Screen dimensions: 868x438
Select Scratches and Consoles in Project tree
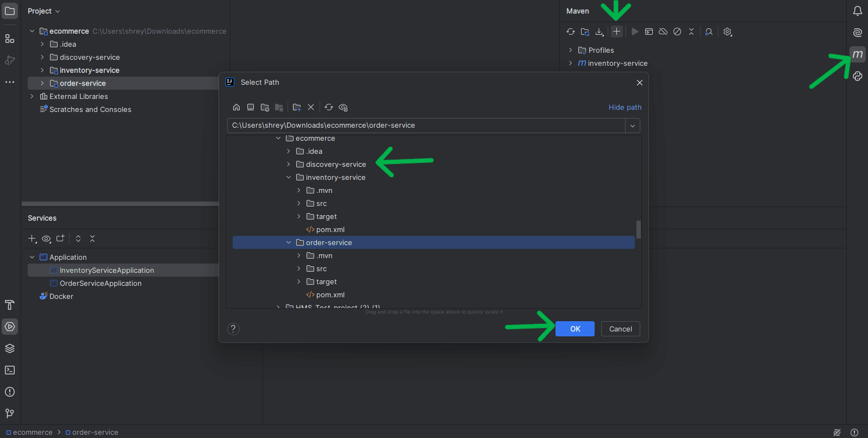click(86, 109)
